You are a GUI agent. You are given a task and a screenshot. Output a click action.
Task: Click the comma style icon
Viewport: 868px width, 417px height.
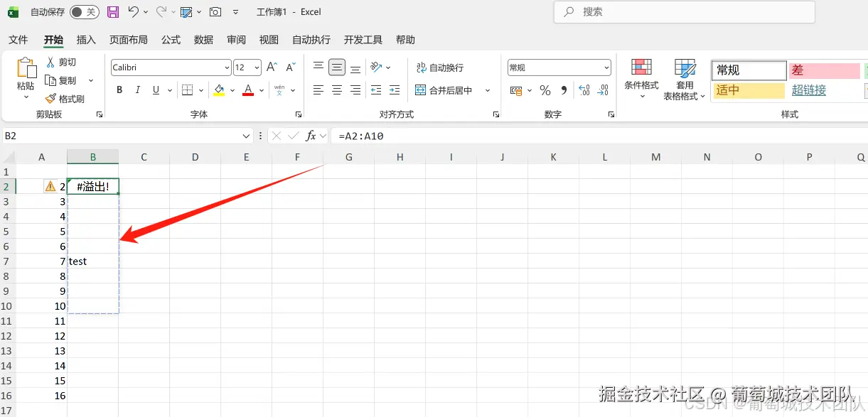[564, 90]
